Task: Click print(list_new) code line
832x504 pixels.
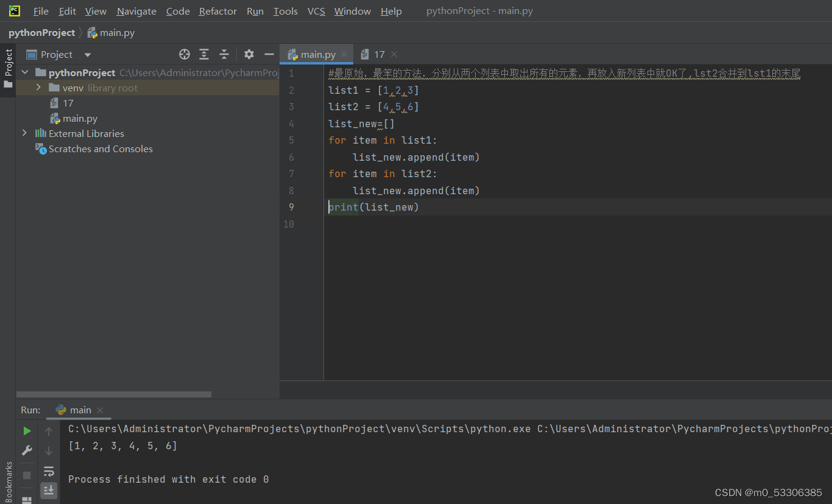Action: [x=373, y=207]
